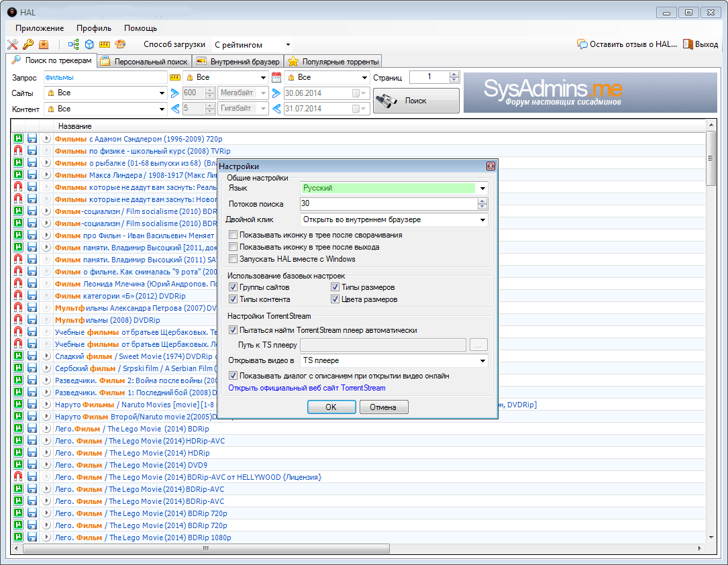
Task: Open the "Язык" language dropdown
Action: (x=394, y=188)
